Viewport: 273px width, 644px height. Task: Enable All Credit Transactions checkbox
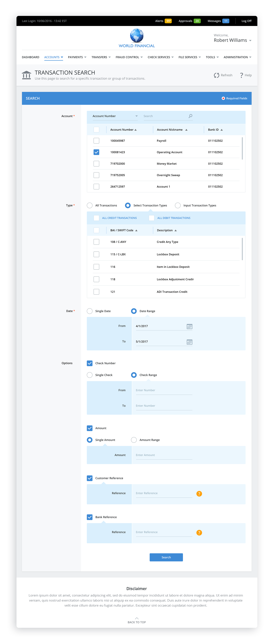point(96,218)
